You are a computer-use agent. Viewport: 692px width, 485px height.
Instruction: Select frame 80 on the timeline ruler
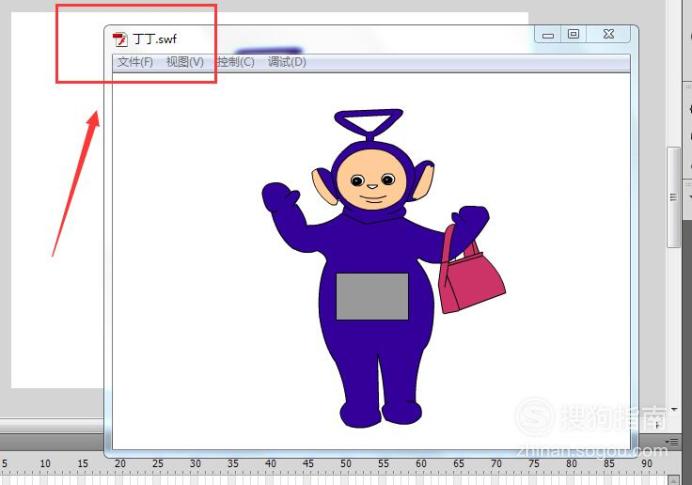pyautogui.click(x=572, y=464)
